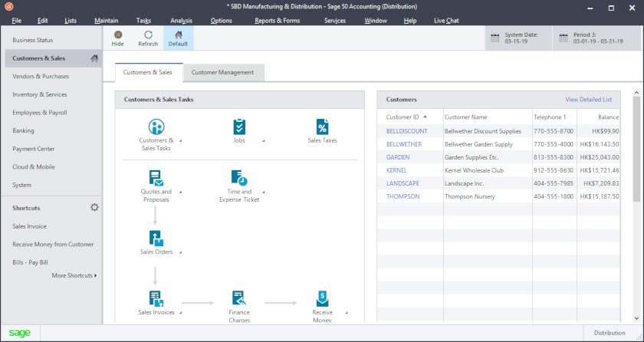This screenshot has height=342, width=644.
Task: Open the Lists menu
Action: [x=71, y=21]
